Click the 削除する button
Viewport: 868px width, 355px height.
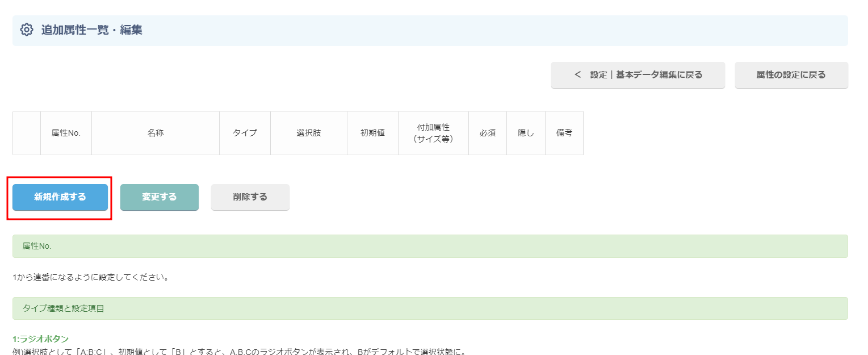(x=250, y=197)
